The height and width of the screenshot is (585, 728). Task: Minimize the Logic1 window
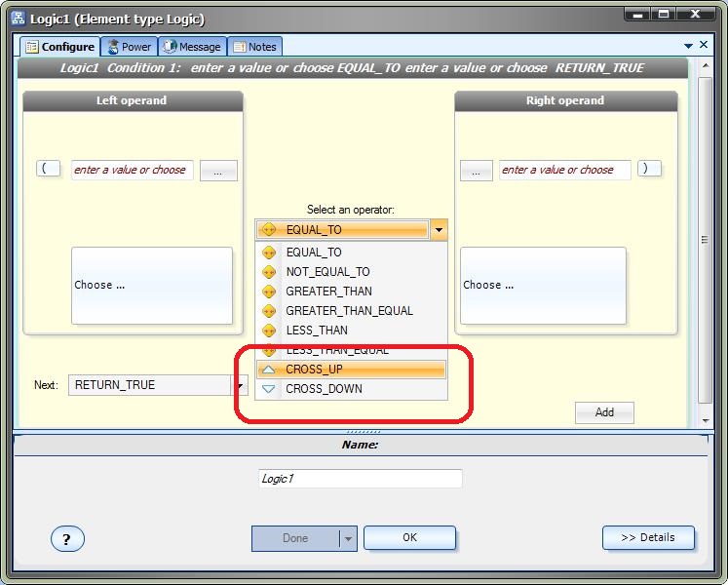click(638, 14)
